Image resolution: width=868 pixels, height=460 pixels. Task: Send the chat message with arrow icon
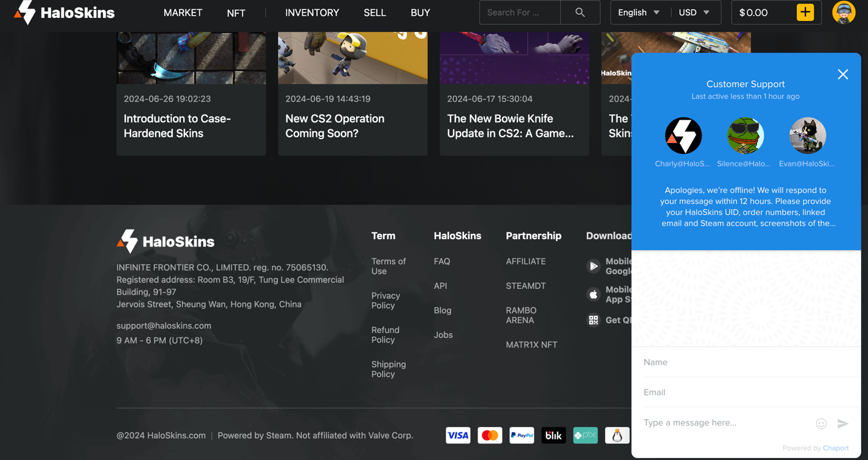843,423
